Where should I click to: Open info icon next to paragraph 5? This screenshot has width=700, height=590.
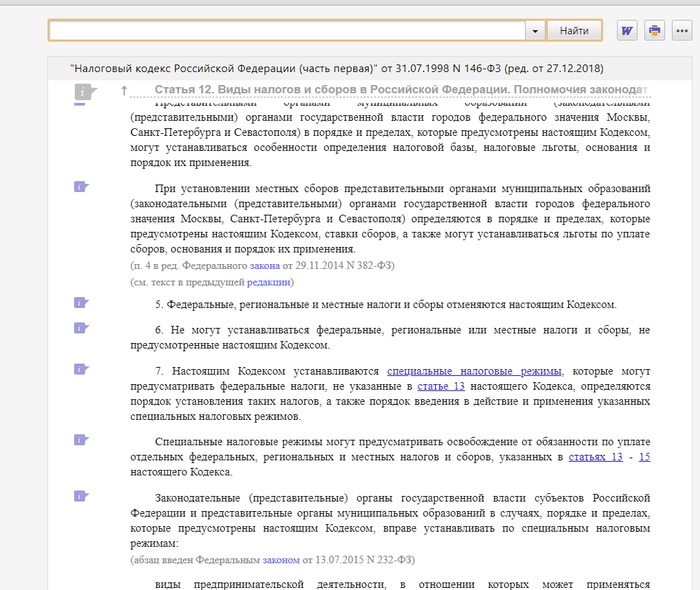(81, 302)
